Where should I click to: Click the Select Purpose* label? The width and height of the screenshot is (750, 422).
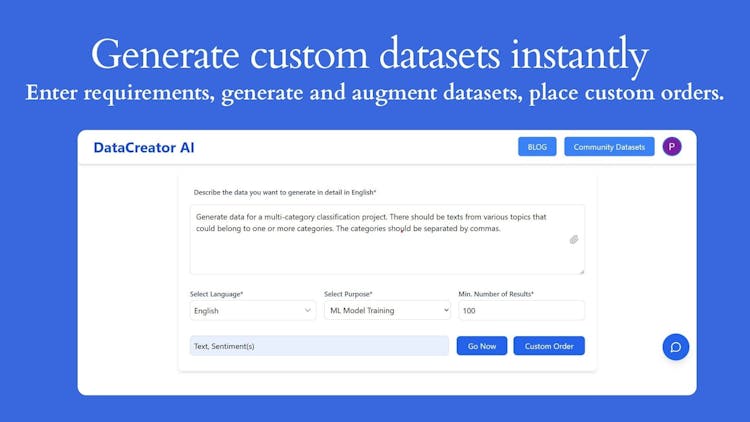348,294
